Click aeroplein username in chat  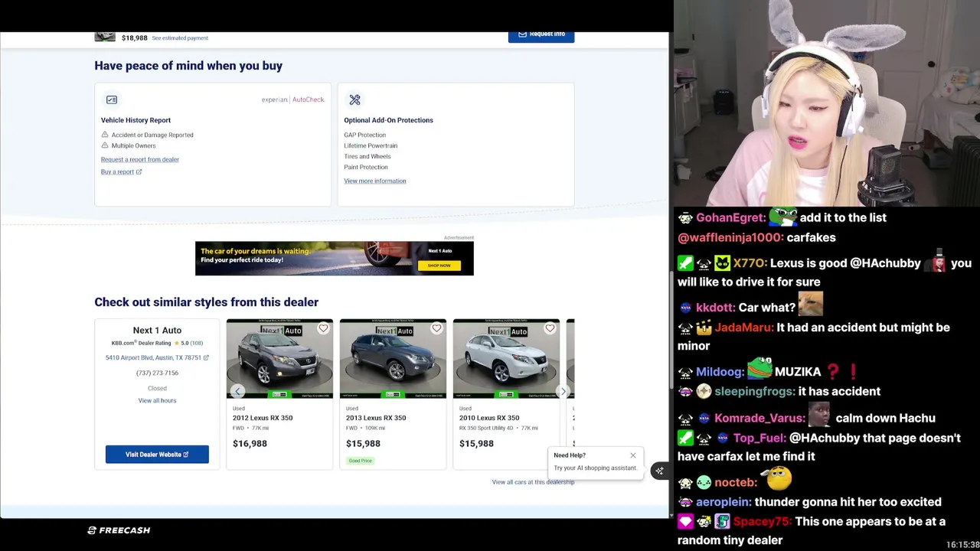[724, 502]
